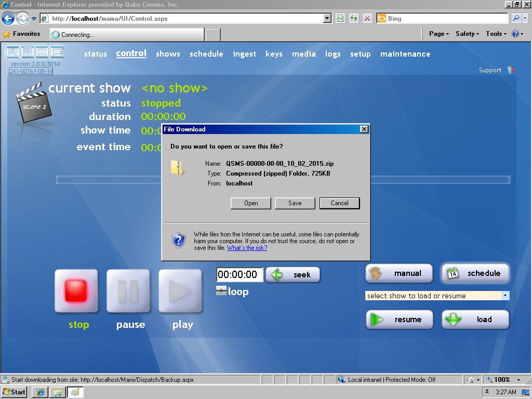The width and height of the screenshot is (532, 399).
Task: Open the Tools menu
Action: click(x=496, y=34)
